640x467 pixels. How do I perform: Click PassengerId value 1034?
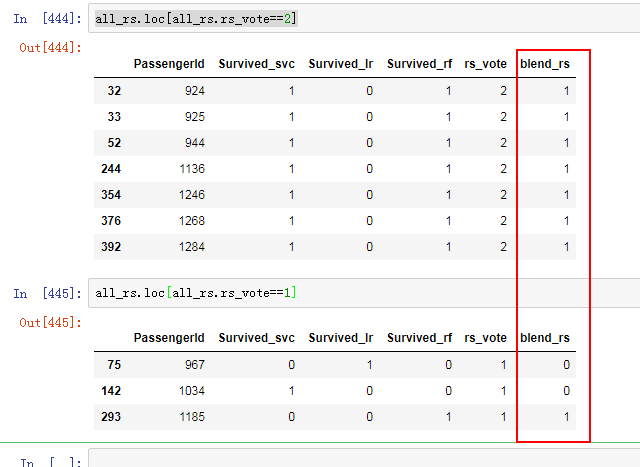tap(192, 391)
